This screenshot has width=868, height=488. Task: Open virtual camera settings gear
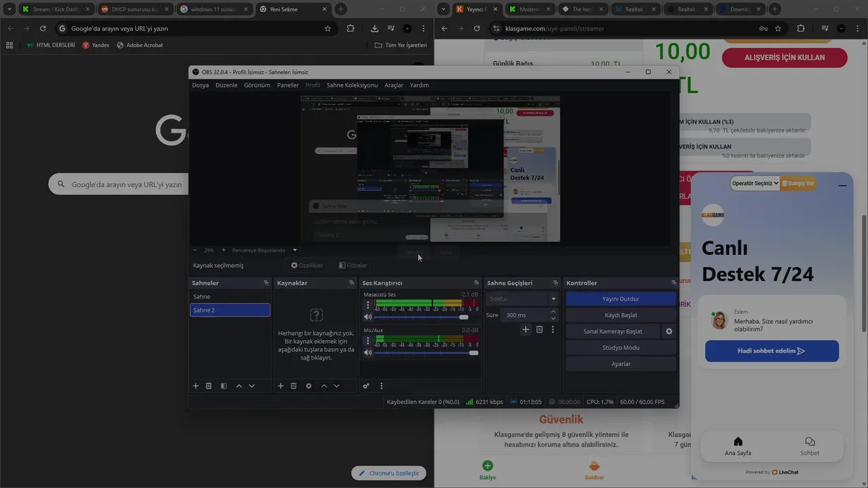tap(669, 331)
